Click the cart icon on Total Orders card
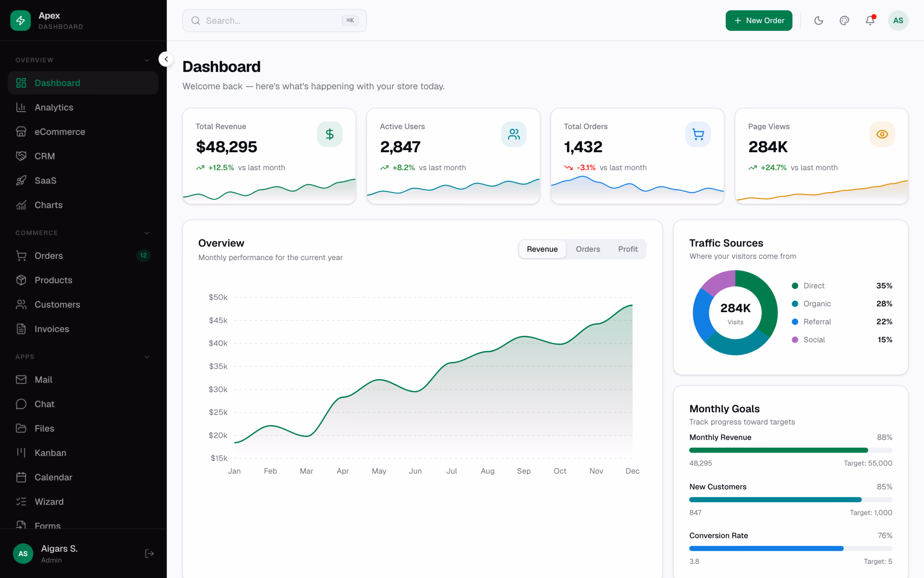924x578 pixels. (698, 134)
